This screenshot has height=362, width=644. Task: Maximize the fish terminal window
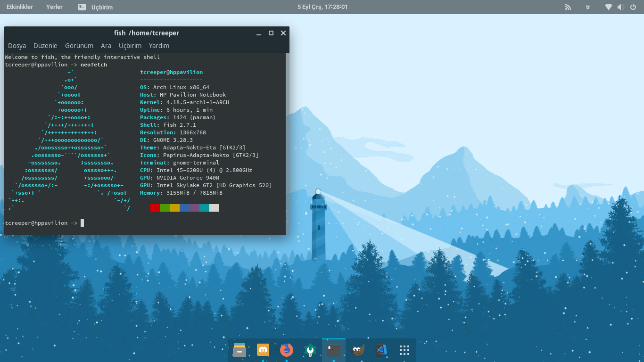[x=271, y=33]
